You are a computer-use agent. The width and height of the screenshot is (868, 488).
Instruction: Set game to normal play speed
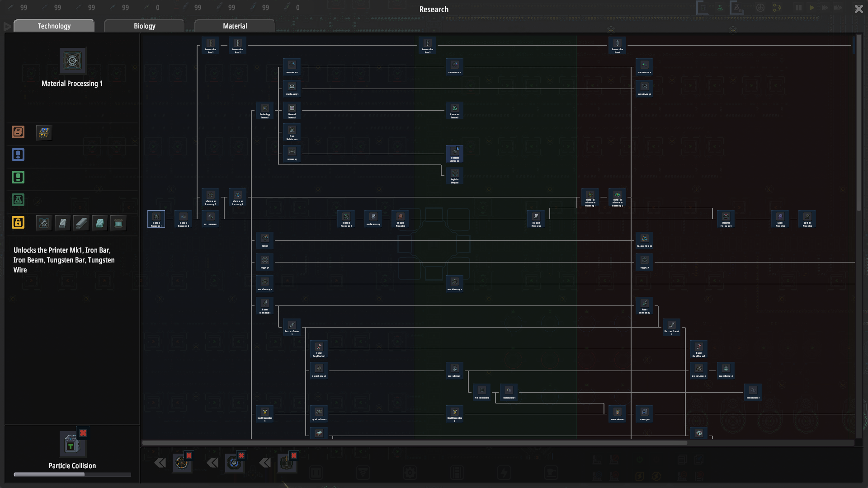coord(812,8)
